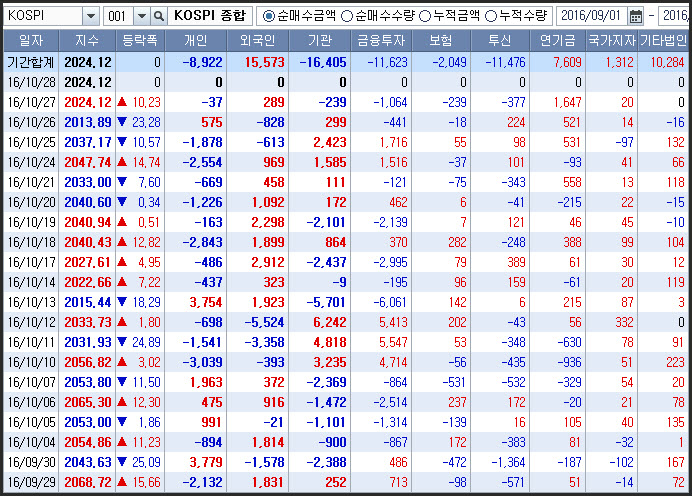692x496 pixels.
Task: Click the 001 code input field
Action: coord(118,16)
